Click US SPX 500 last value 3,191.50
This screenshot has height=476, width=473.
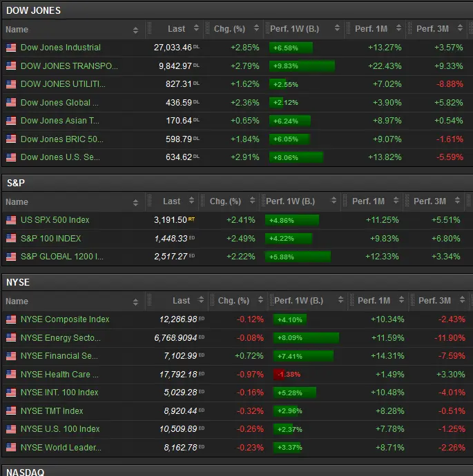tap(171, 220)
